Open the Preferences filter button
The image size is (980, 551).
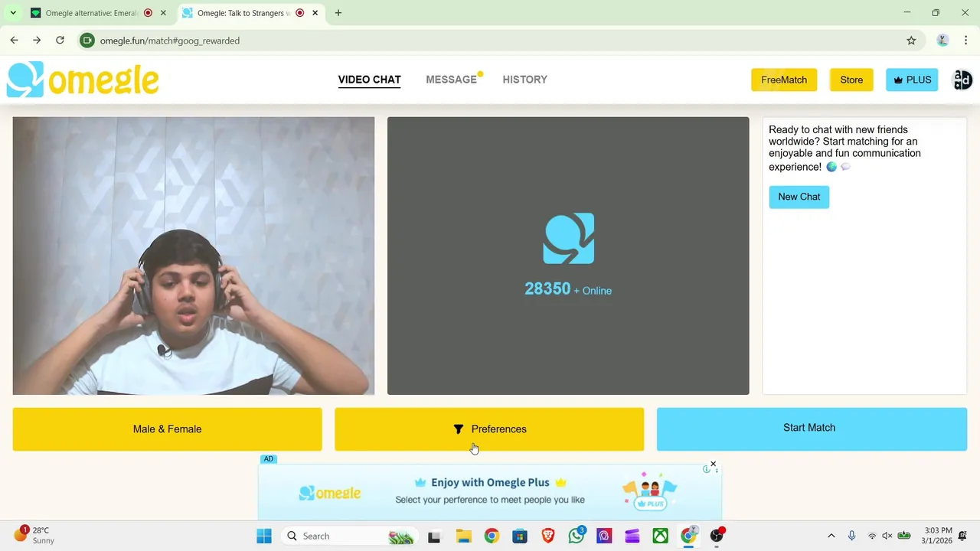click(489, 429)
